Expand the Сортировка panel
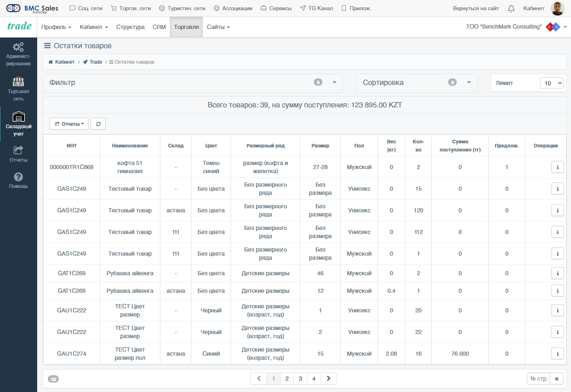The image size is (571, 392). tap(417, 82)
